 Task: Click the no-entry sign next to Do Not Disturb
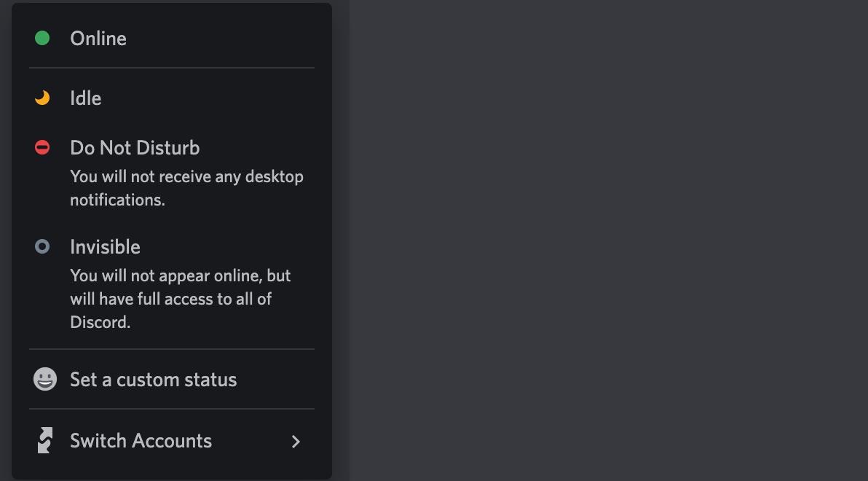pos(42,147)
